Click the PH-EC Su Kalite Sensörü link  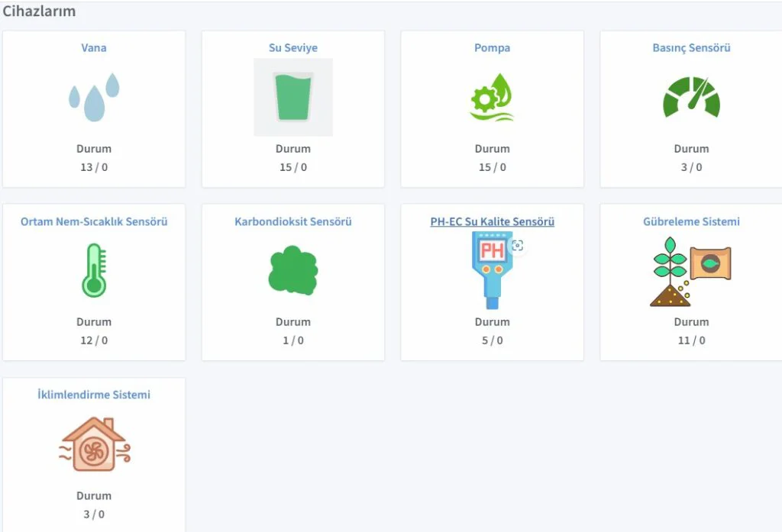492,222
